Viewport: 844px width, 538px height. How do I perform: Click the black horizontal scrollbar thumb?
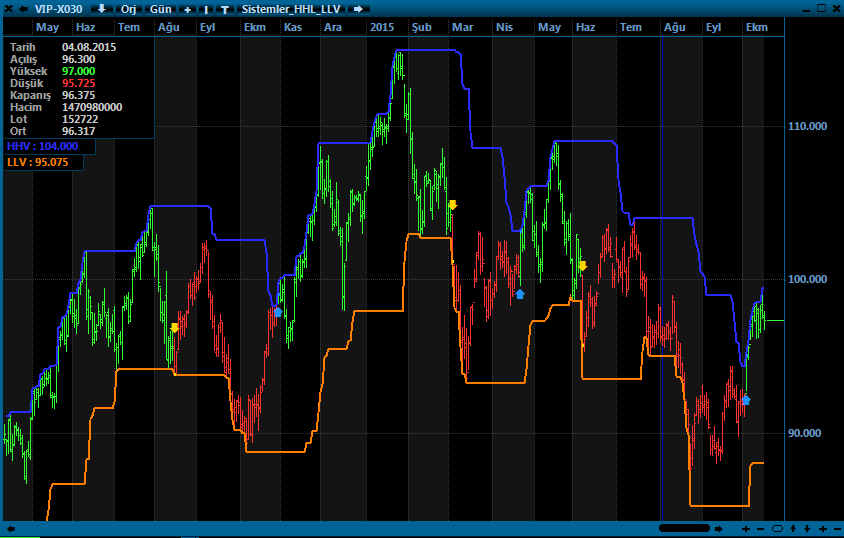(x=684, y=528)
